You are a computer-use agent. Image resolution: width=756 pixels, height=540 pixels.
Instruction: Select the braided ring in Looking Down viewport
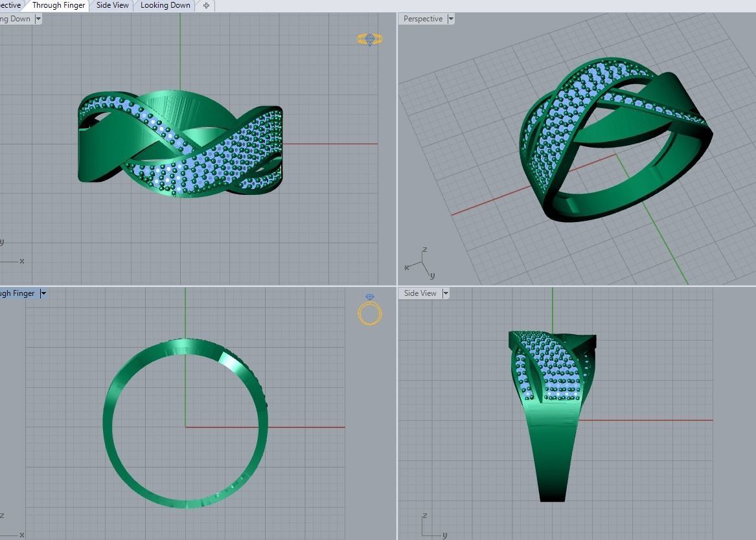pos(180,144)
